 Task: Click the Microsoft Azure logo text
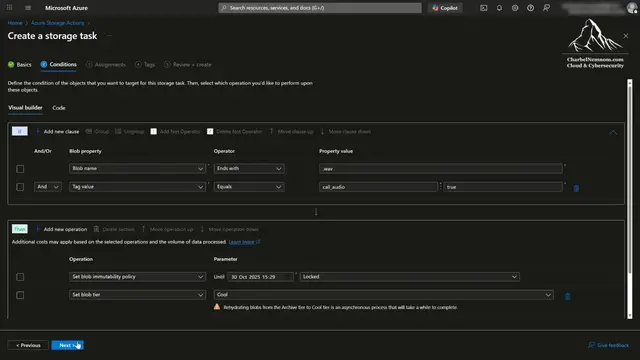66,8
